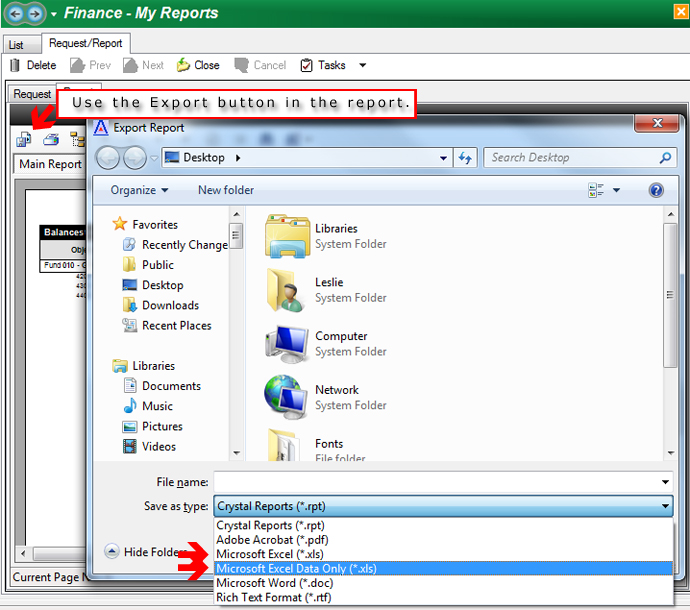Select the Fonts file folder item
The height and width of the screenshot is (610, 690).
[317, 445]
